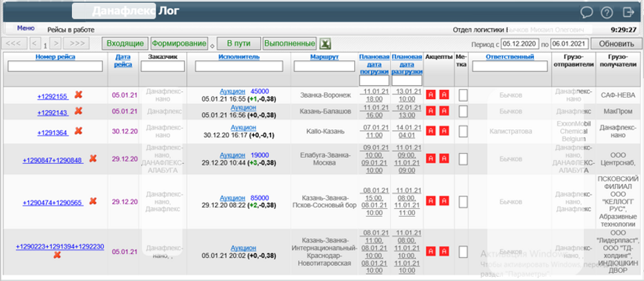Focus the Заказчик filter field
This screenshot has width=644, height=281.
pos(163,66)
